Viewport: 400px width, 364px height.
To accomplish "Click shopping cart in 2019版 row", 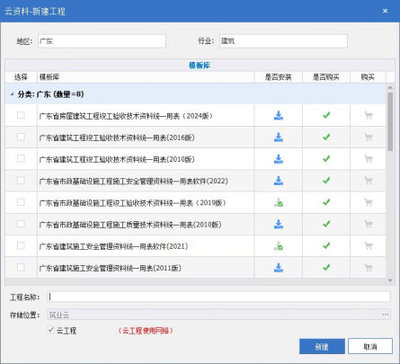I will [368, 202].
